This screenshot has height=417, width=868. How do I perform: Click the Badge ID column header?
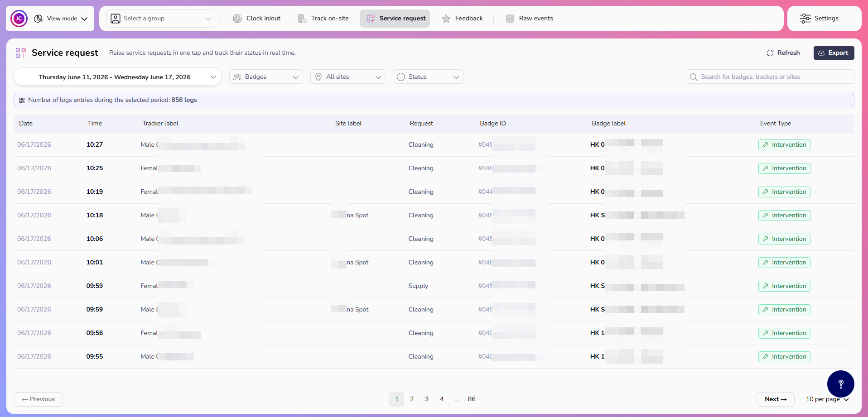point(493,124)
